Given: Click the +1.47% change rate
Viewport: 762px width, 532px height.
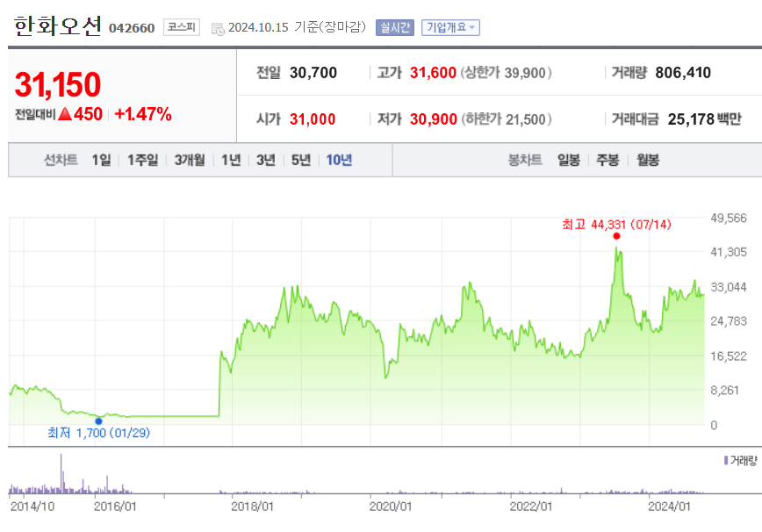Looking at the screenshot, I should 143,114.
